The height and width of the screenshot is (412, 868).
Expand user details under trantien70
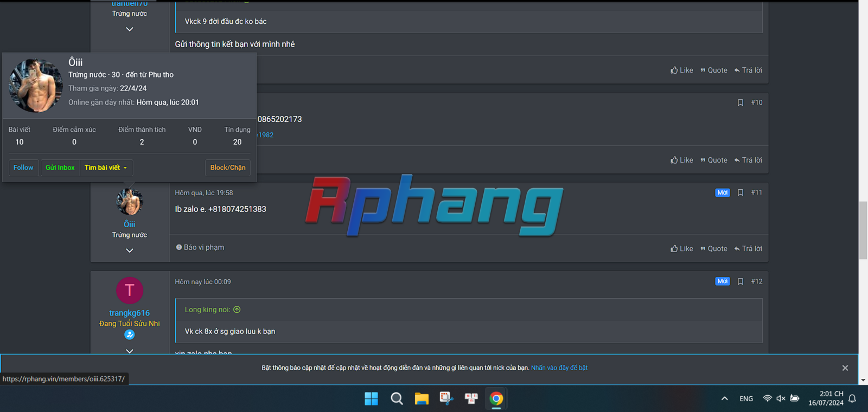point(130,29)
